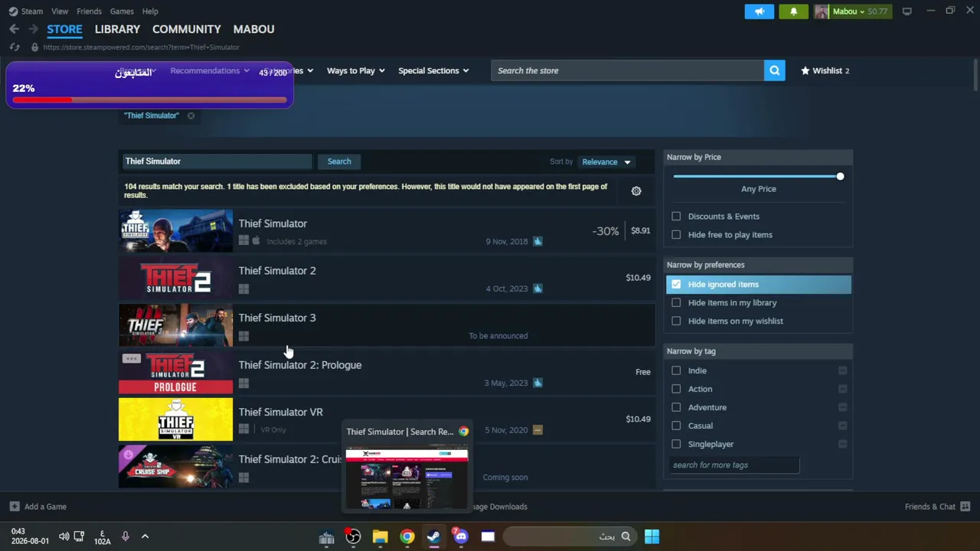Click the search for more tags field
The width and height of the screenshot is (980, 551).
pyautogui.click(x=734, y=465)
